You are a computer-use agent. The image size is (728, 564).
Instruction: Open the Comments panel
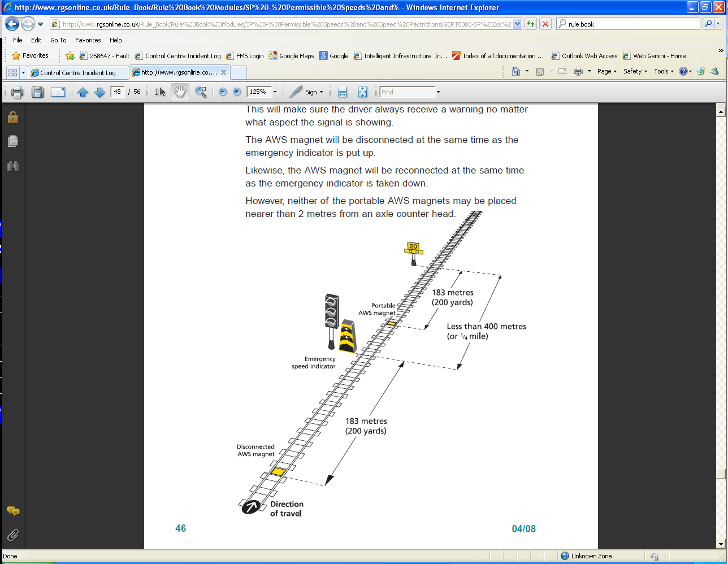[13, 511]
